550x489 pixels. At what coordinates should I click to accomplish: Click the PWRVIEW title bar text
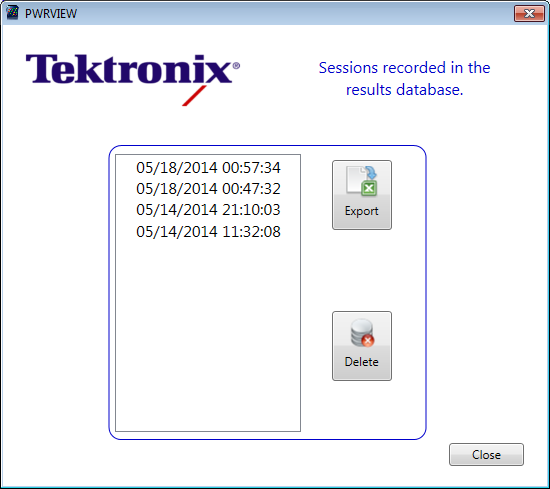[51, 13]
